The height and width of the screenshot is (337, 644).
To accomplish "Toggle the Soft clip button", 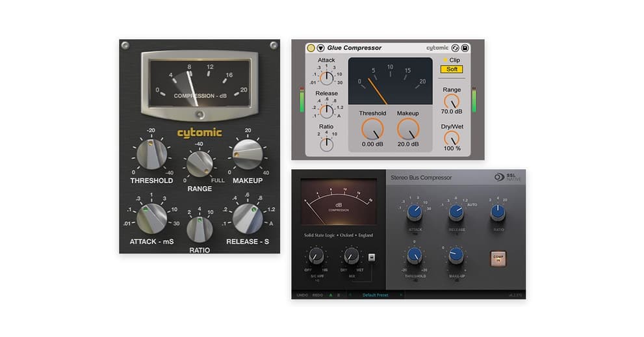I will (452, 69).
